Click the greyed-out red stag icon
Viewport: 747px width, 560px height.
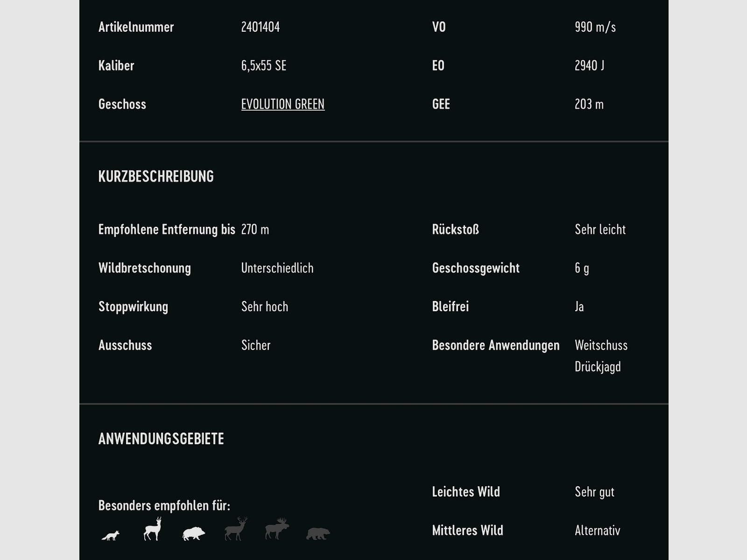pyautogui.click(x=236, y=529)
